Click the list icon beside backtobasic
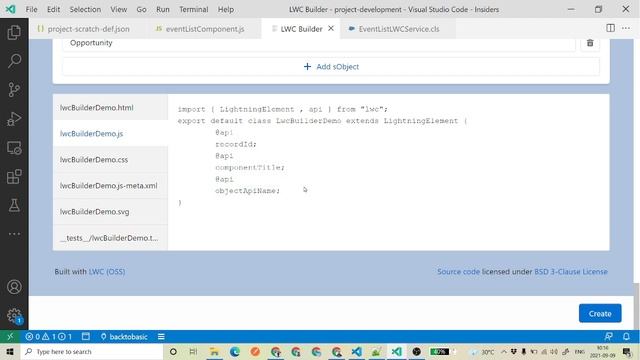Viewport: 640px width, 360px height. pos(161,337)
